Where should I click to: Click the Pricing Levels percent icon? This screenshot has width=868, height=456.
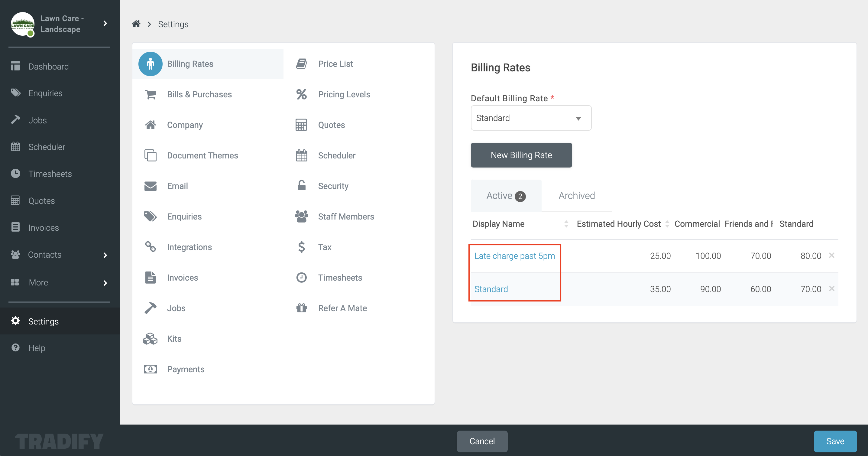tap(302, 94)
